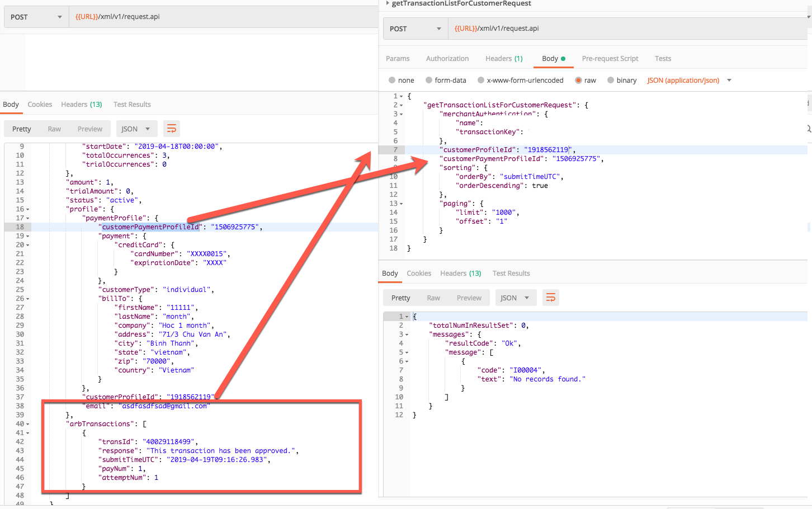
Task: Switch left response view to Preview
Action: pyautogui.click(x=90, y=129)
